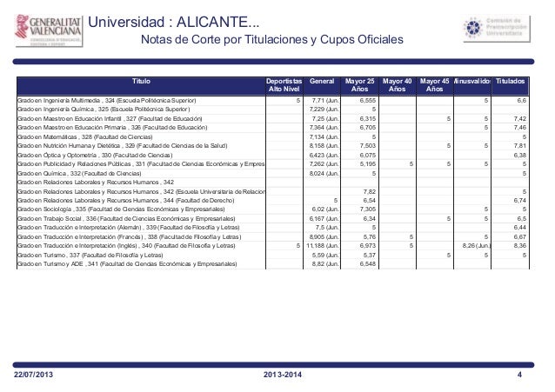The image size is (555, 392).
Task: Click the 'Mayor 25 Años' column header
Action: click(359, 85)
